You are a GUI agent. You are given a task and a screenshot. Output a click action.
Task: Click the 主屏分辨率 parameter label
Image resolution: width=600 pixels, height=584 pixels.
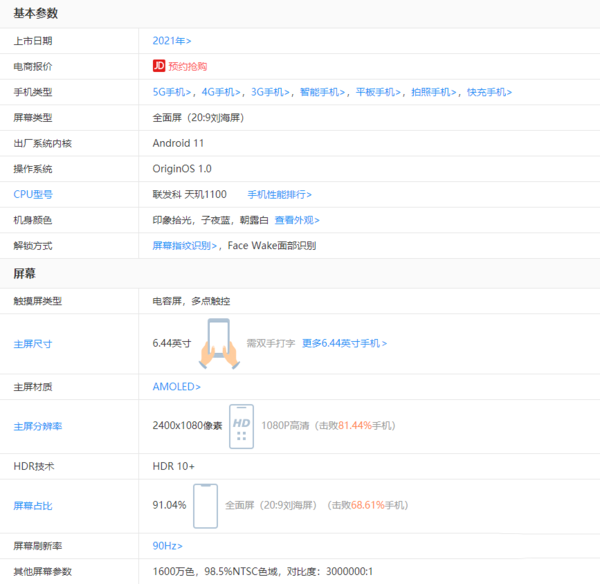coord(38,426)
